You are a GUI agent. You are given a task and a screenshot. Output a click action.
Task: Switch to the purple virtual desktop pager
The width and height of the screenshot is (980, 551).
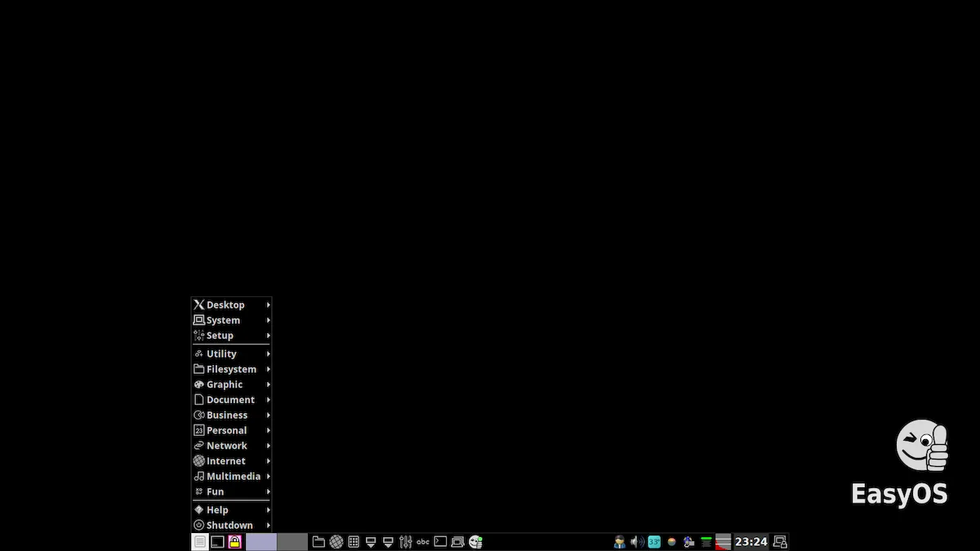[x=261, y=541]
